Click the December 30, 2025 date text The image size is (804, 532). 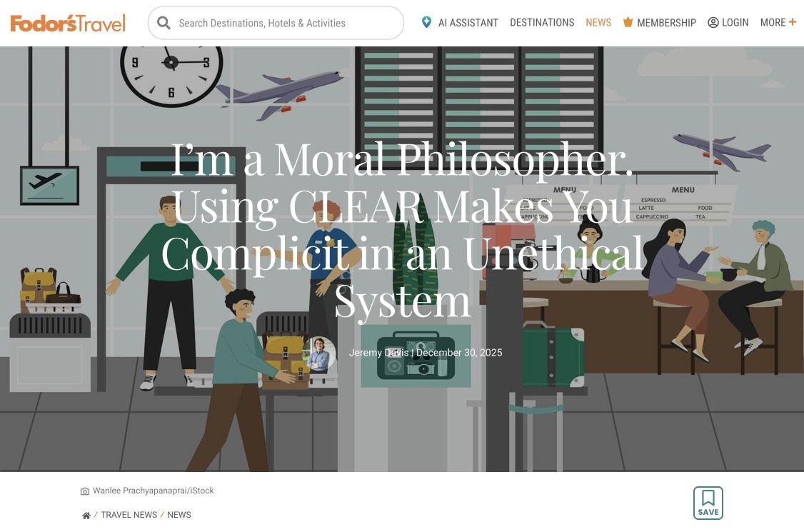[459, 353]
